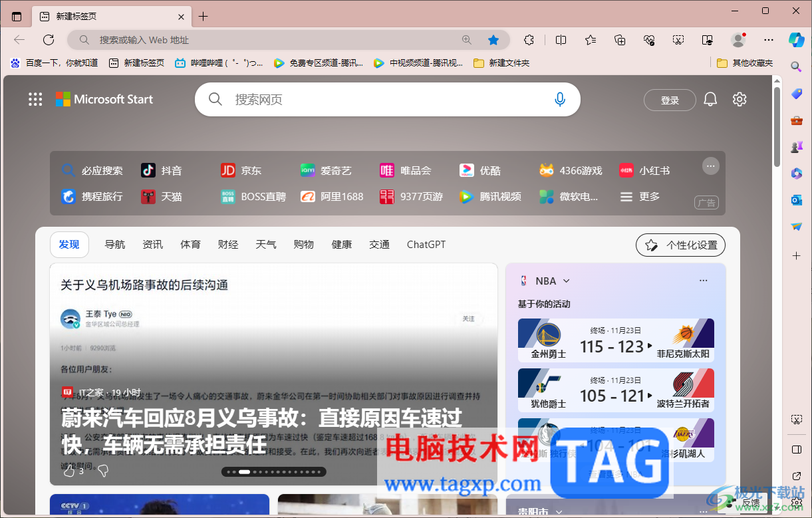Screen dimensions: 812x518
Task: Open the extensions puzzle icon
Action: click(529, 40)
